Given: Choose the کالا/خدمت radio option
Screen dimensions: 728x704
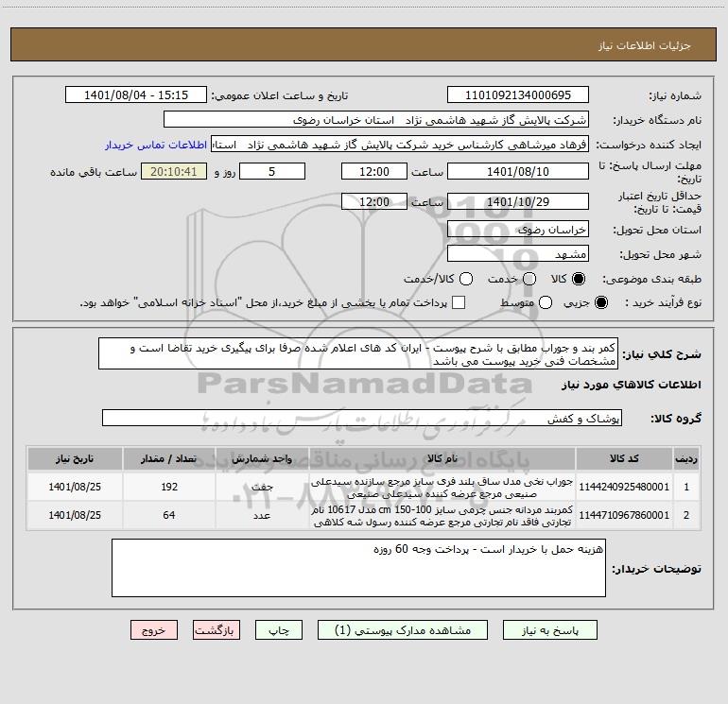Looking at the screenshot, I should tap(451, 280).
